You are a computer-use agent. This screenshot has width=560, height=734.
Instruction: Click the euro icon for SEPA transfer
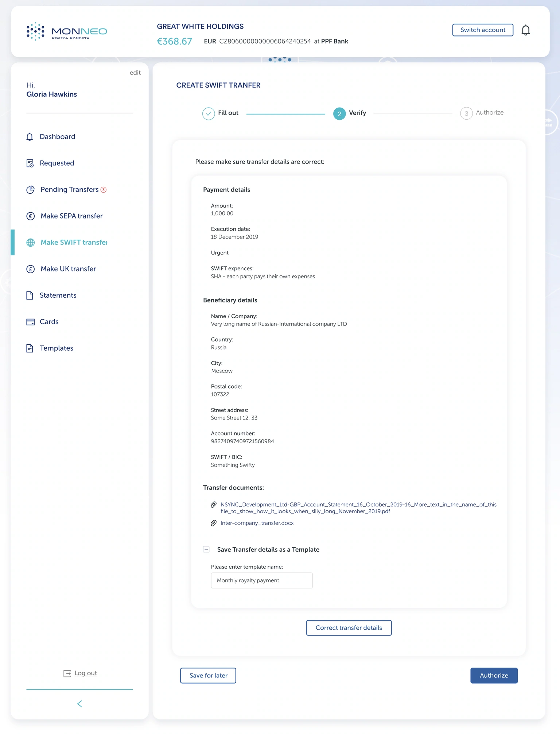[x=31, y=216]
